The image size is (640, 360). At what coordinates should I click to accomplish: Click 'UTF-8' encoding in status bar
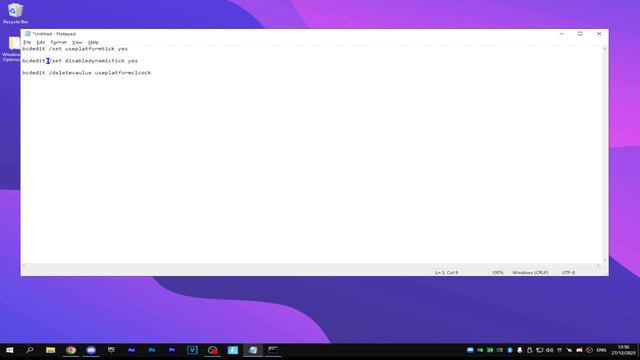568,272
